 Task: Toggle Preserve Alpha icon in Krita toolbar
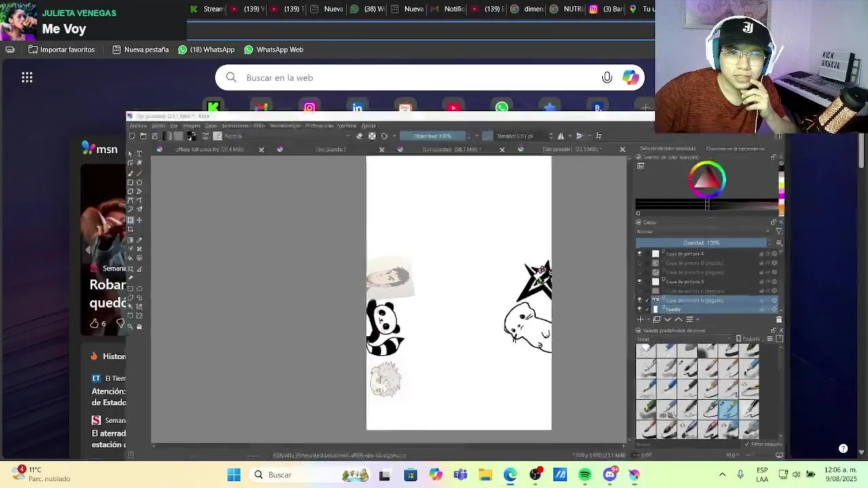coord(372,136)
